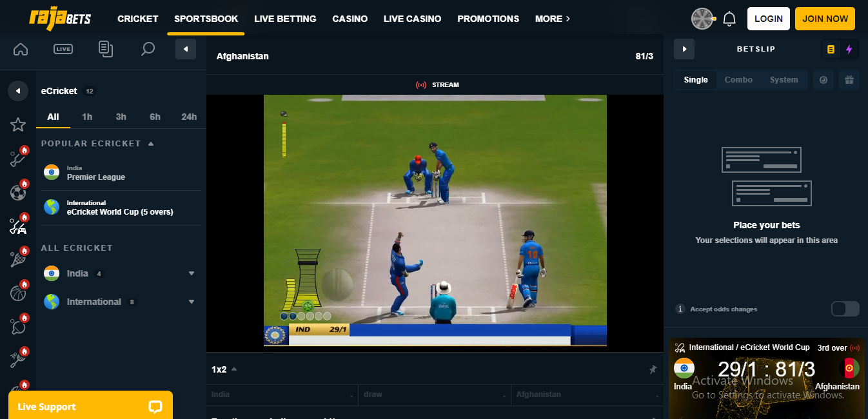Select India in the 1x2 betting market
This screenshot has width=868, height=419.
pyautogui.click(x=281, y=395)
